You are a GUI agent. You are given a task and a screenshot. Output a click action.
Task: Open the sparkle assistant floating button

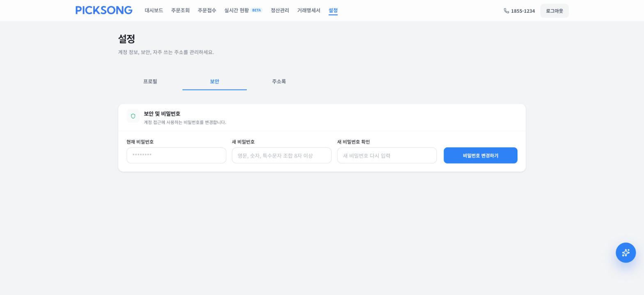pos(626,253)
